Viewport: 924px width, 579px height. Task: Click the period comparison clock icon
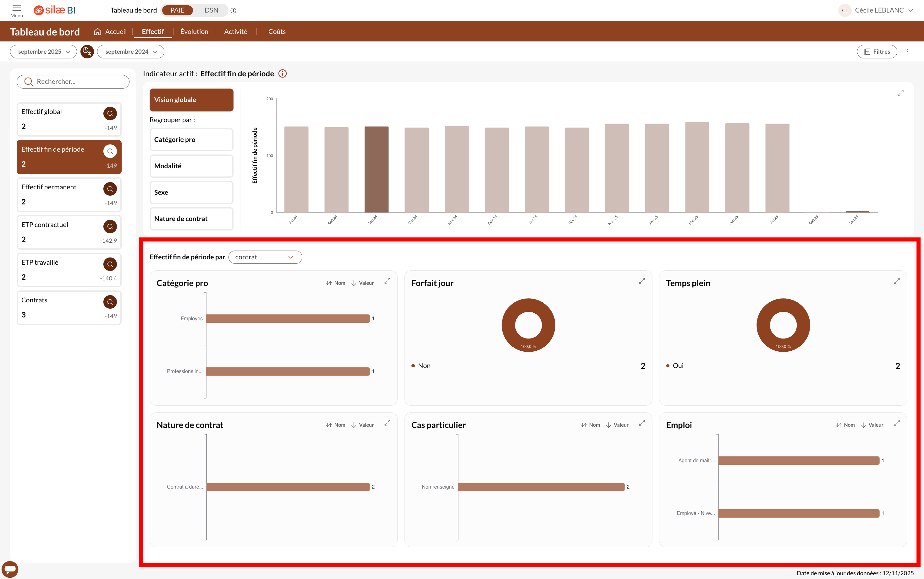point(87,52)
